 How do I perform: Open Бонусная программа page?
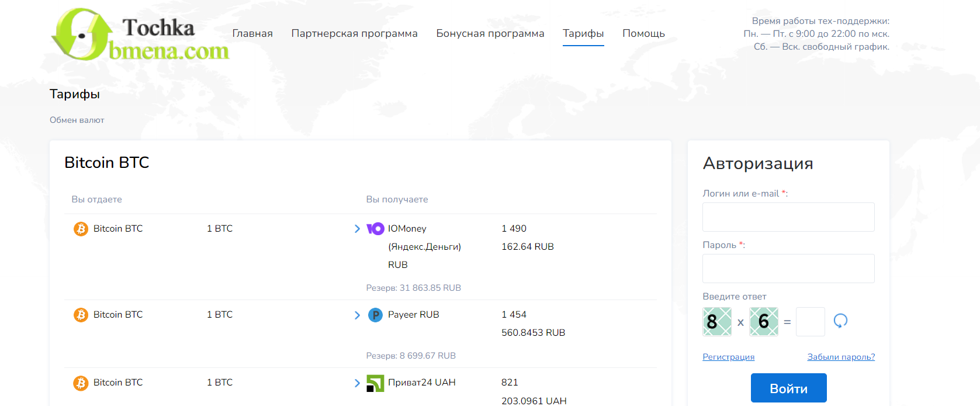pyautogui.click(x=490, y=33)
